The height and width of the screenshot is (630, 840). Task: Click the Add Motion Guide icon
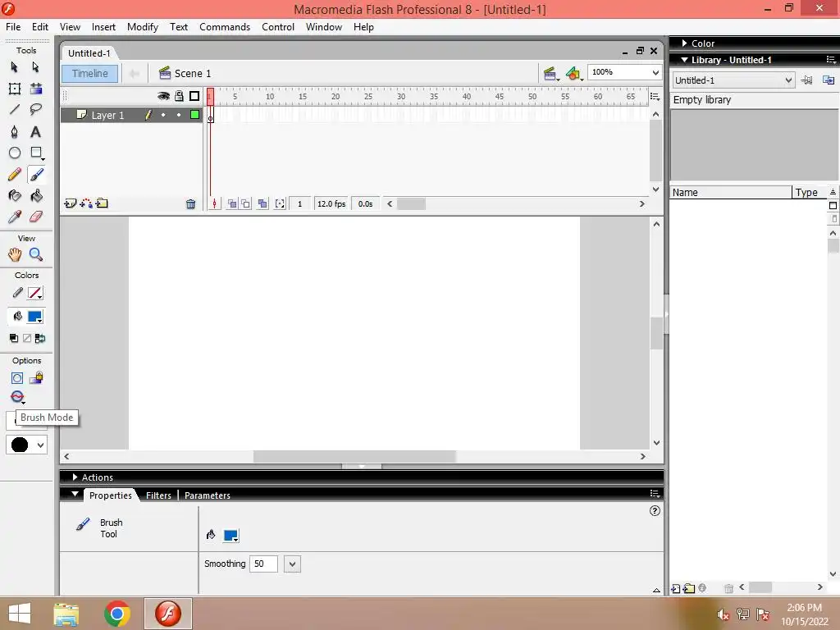[85, 203]
